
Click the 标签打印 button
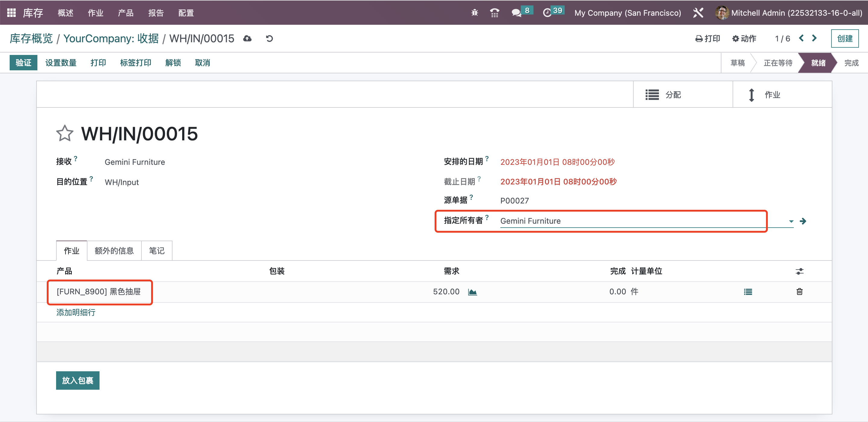click(135, 63)
